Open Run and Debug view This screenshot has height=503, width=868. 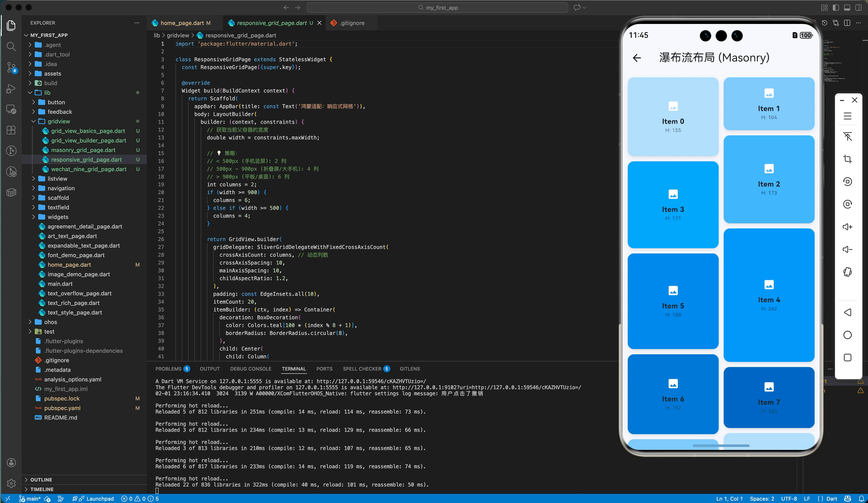(11, 89)
